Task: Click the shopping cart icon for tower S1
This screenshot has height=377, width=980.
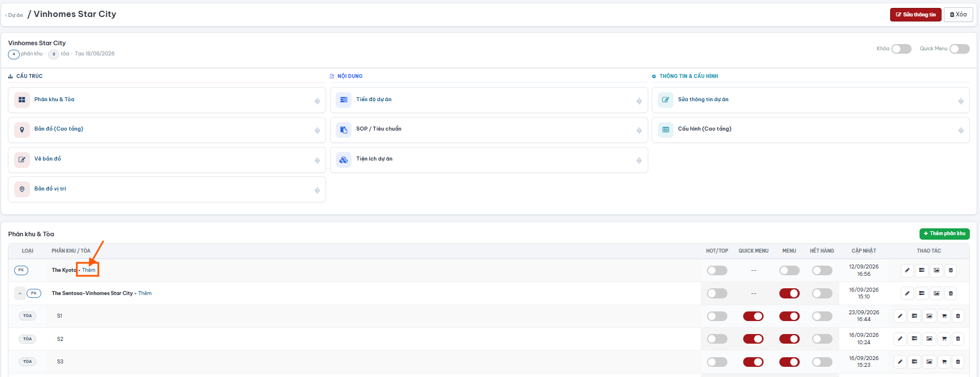Action: [944, 316]
